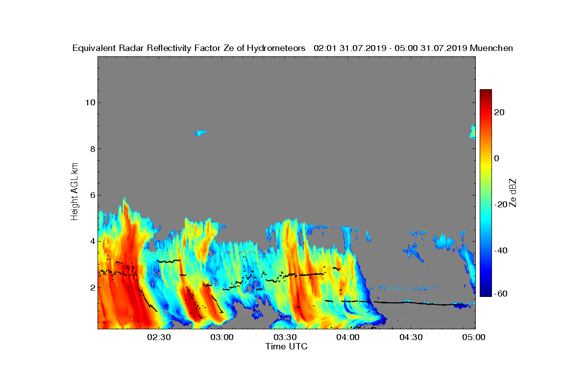
Task: Click the flat black cloud-base line near 04:30
Action: 412,303
